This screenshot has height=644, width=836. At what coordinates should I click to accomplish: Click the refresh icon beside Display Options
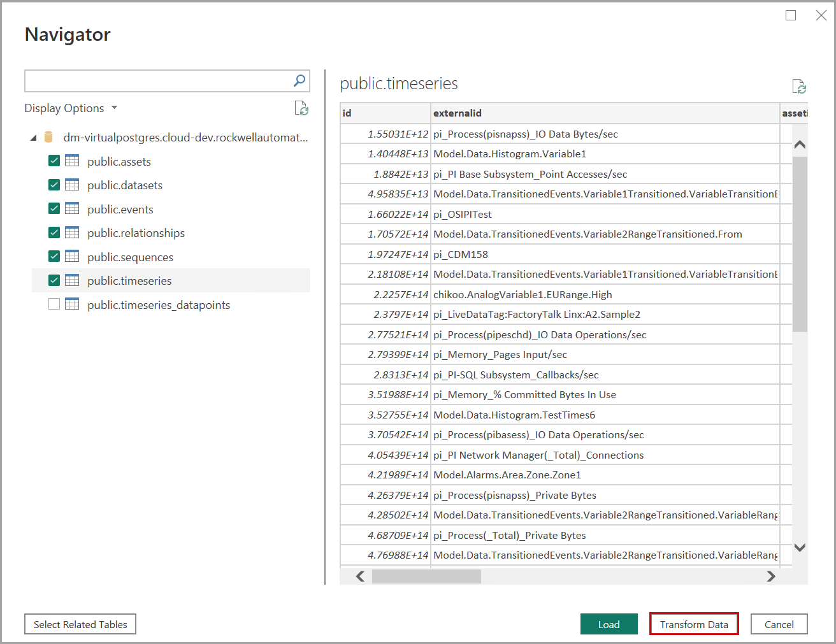click(x=301, y=108)
